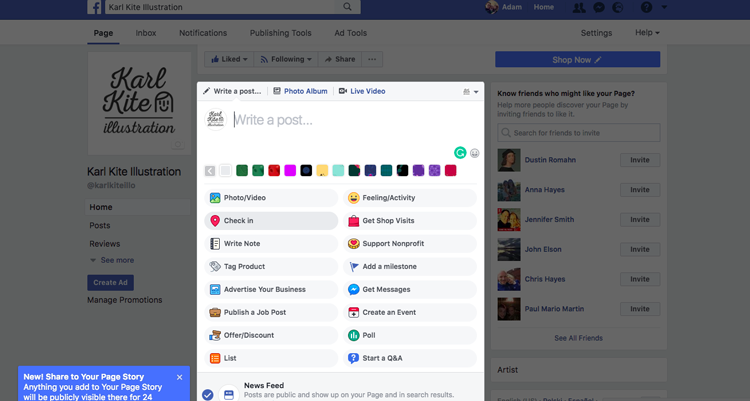750x401 pixels.
Task: Open See All Friends link
Action: (578, 338)
